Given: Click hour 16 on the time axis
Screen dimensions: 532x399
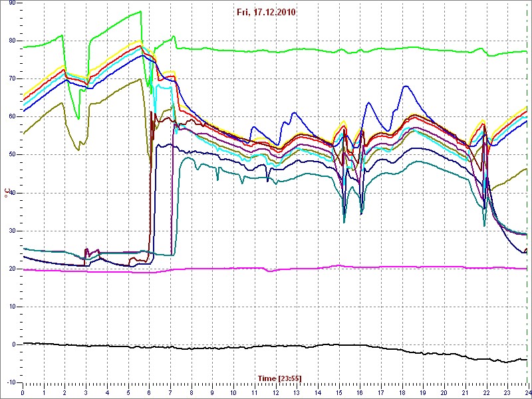Looking at the screenshot, I should (360, 392).
